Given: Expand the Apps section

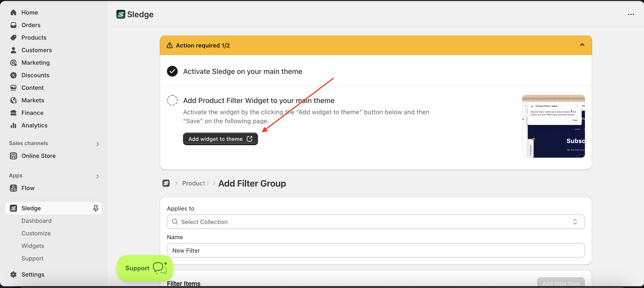Looking at the screenshot, I should pos(98,176).
